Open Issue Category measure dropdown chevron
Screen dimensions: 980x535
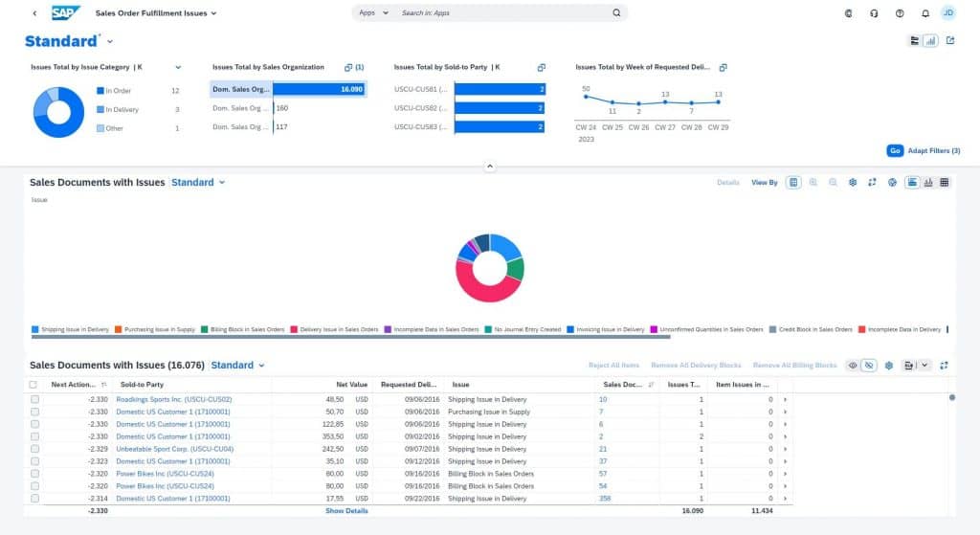(x=178, y=68)
